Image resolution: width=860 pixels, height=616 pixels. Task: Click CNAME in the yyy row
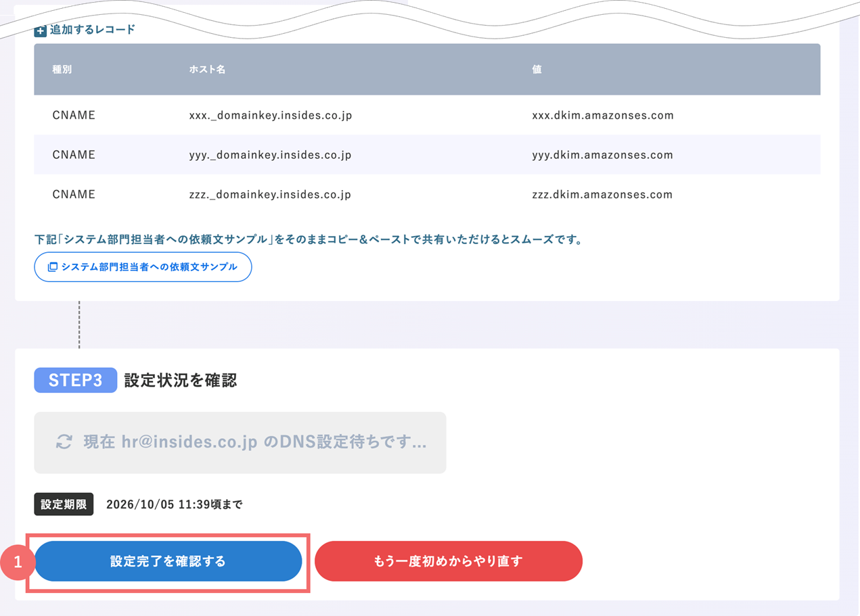click(74, 155)
